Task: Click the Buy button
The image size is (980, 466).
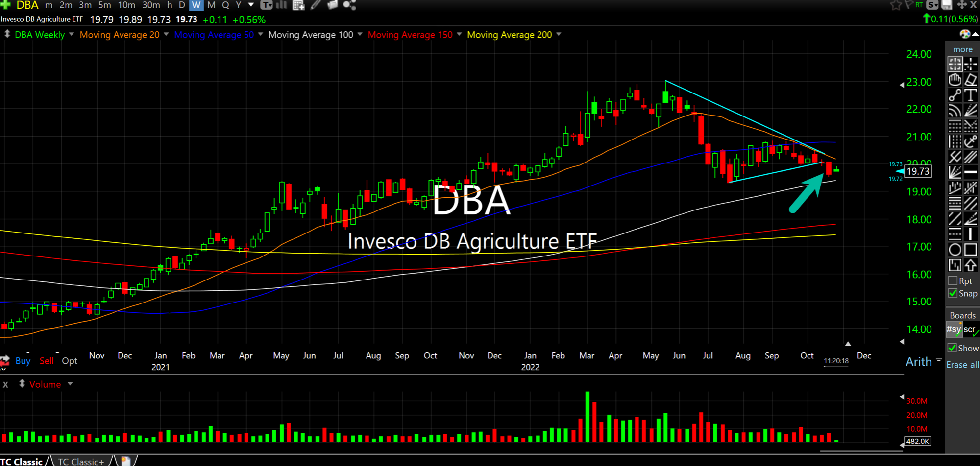Action: (23, 361)
